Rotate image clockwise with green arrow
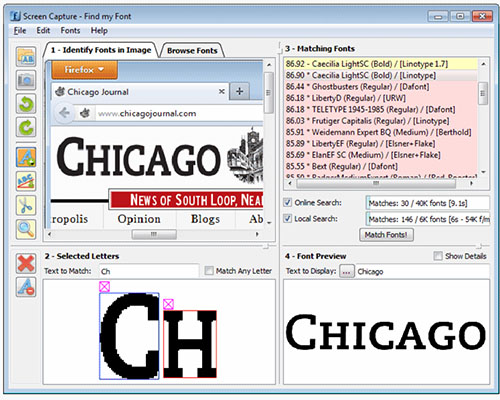The width and height of the screenshot is (500, 400). point(26,127)
